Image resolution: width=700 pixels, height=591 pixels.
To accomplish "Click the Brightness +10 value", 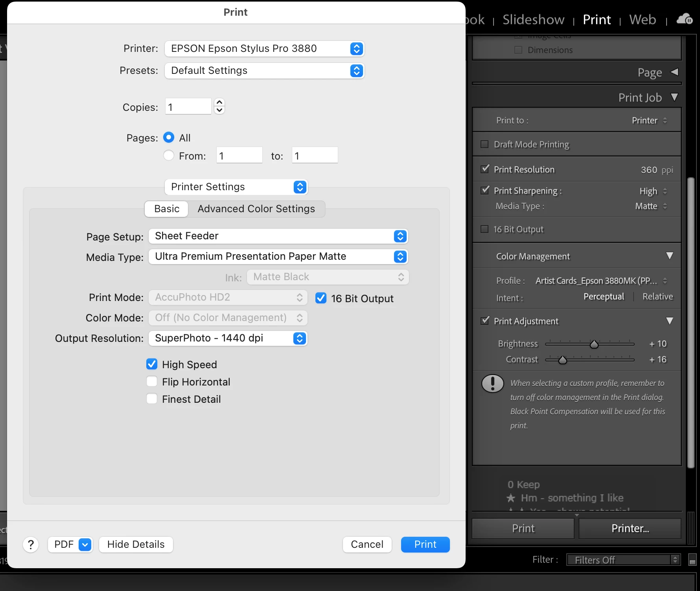I will tap(658, 344).
